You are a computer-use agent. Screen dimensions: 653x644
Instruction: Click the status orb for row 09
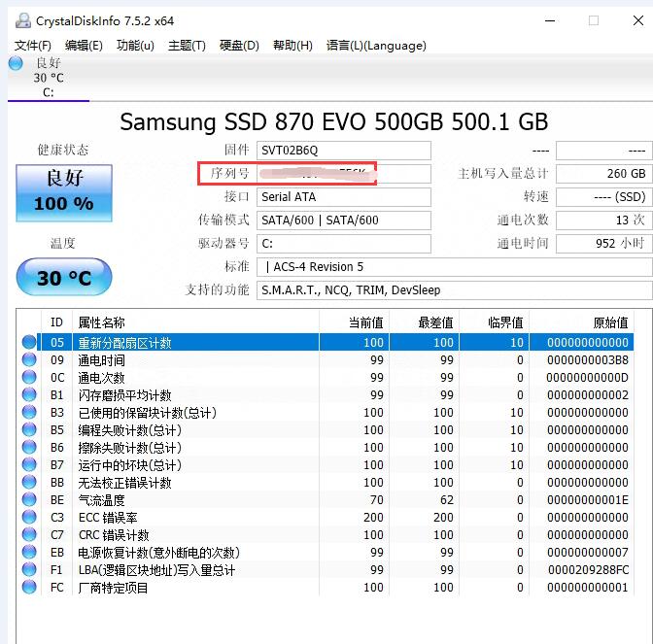(29, 359)
